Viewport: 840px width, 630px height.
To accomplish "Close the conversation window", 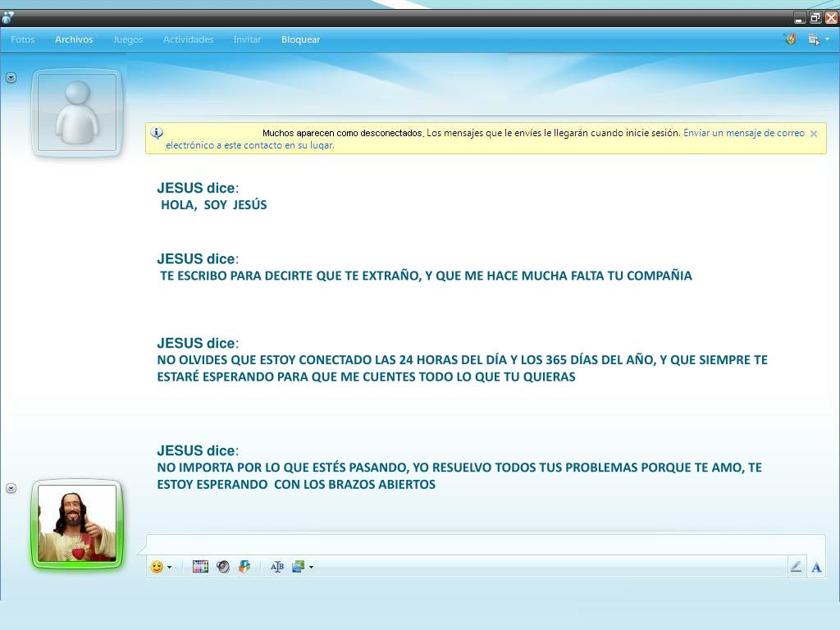I will tap(832, 18).
